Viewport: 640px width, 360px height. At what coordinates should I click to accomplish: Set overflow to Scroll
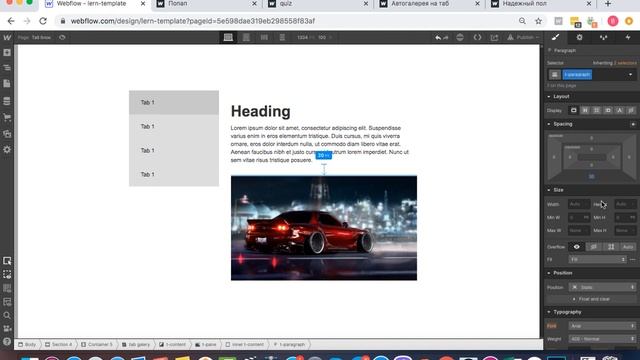(611, 247)
